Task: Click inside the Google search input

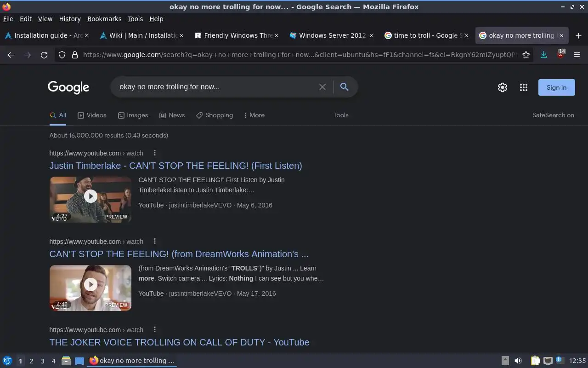Action: pyautogui.click(x=216, y=87)
